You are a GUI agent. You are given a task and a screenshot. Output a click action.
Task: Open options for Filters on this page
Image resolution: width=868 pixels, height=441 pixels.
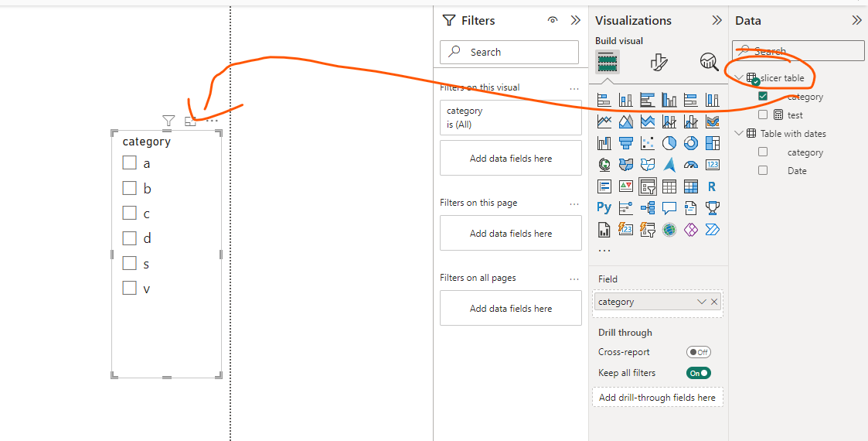(x=574, y=204)
